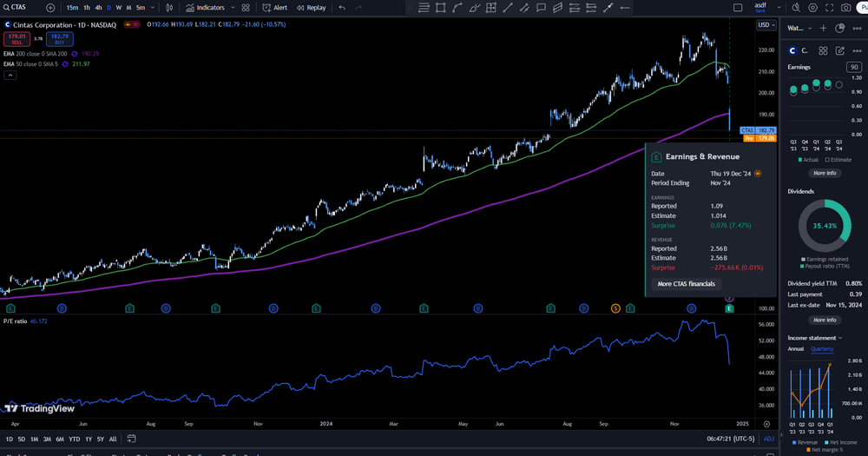The width and height of the screenshot is (868, 456).
Task: Expand the Income statement dropdown
Action: click(x=815, y=338)
